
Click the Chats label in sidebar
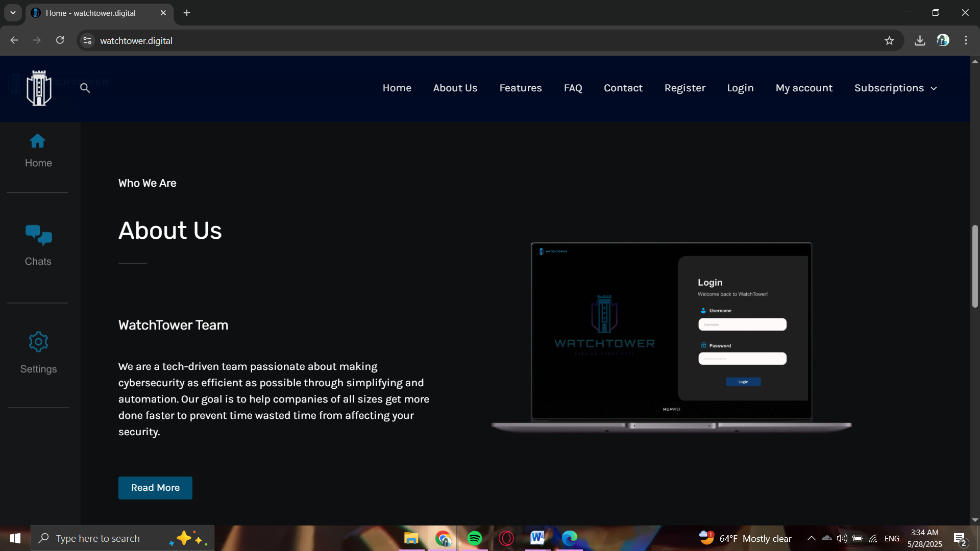(x=38, y=261)
